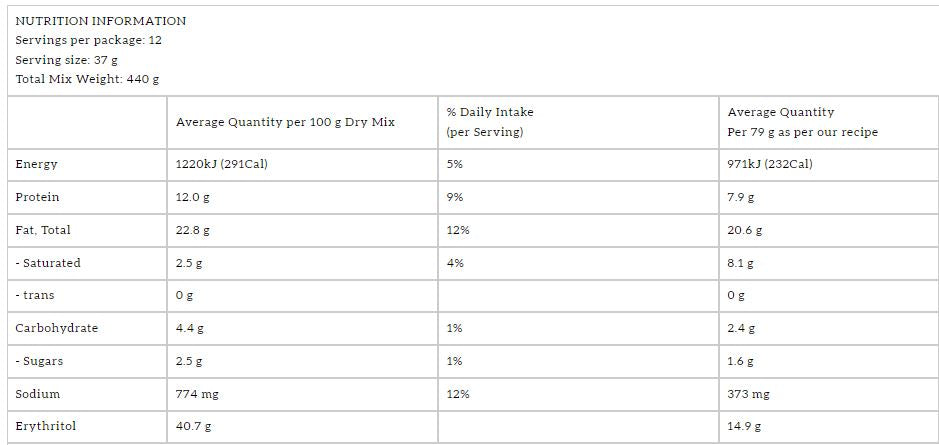Click the NUTRITION INFORMATION heading
The height and width of the screenshot is (445, 939).
coord(101,21)
